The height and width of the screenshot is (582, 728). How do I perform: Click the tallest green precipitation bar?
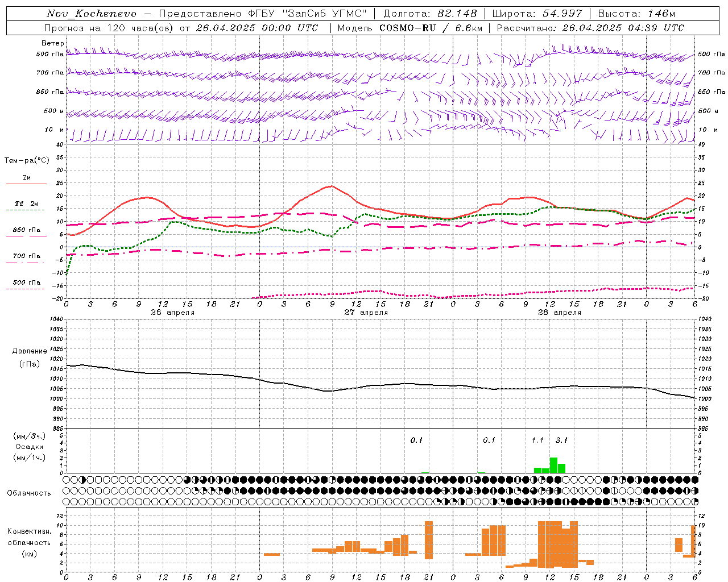click(553, 465)
